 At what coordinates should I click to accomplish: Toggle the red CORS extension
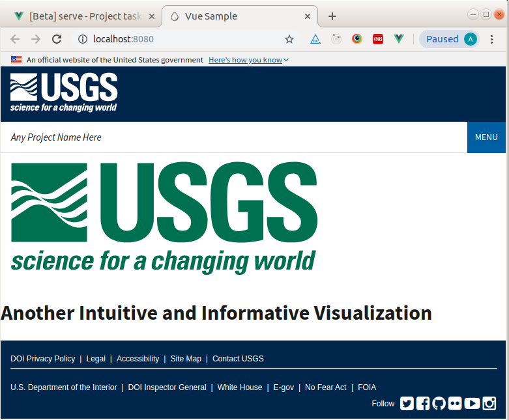click(x=378, y=39)
